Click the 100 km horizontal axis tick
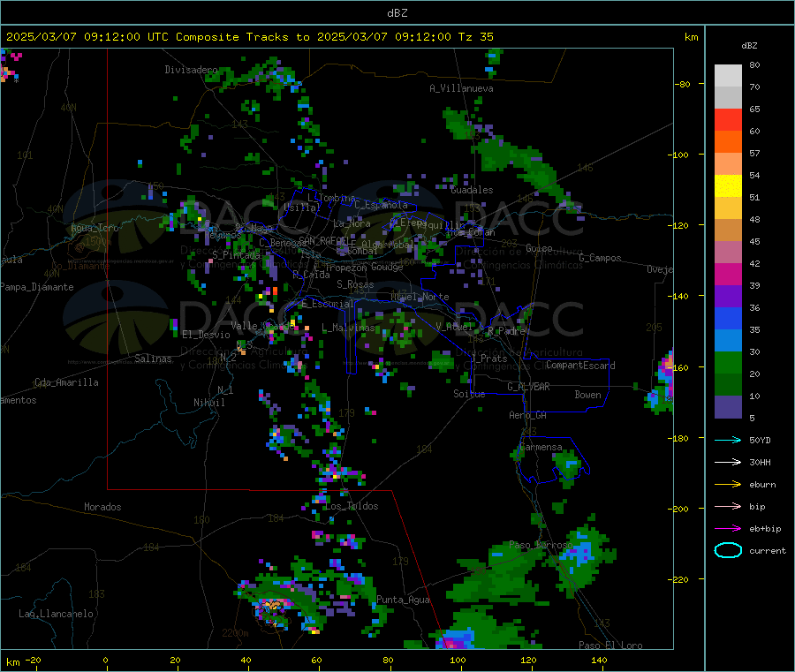This screenshot has height=672, width=795. pyautogui.click(x=458, y=661)
